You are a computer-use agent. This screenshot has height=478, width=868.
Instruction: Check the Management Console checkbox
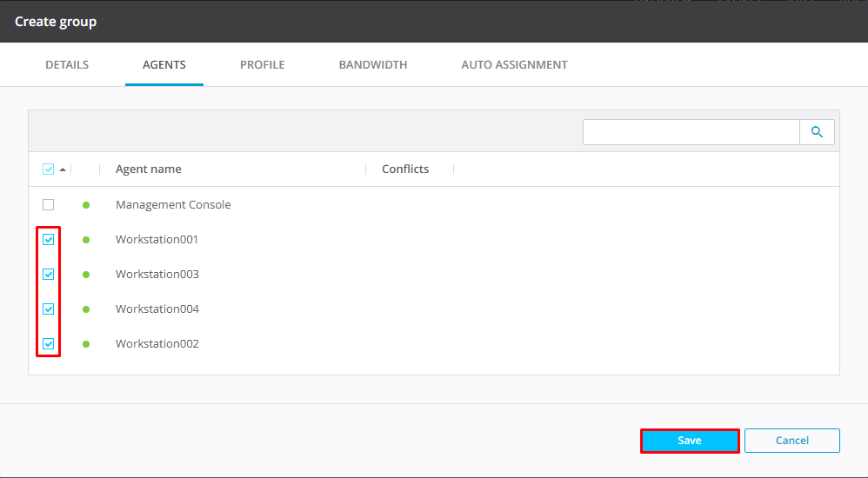tap(48, 205)
